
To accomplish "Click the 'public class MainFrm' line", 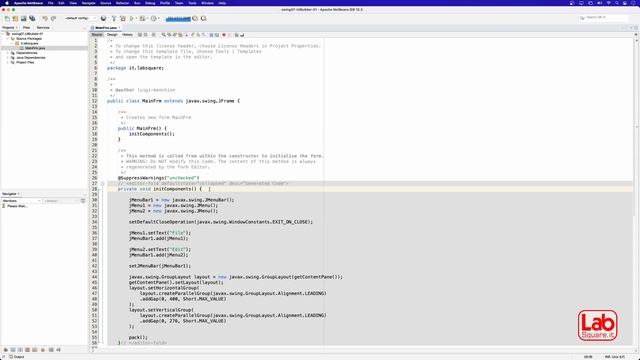I will (173, 101).
